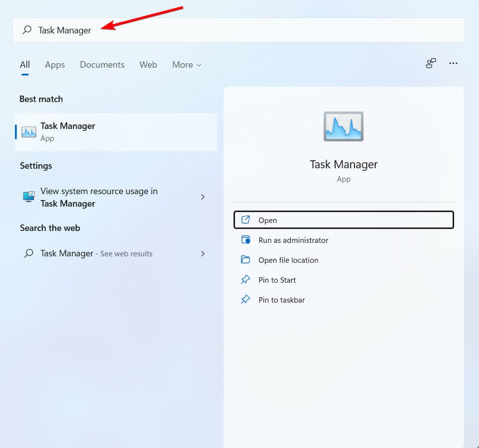Viewport: 479px width, 448px height.
Task: Open the search feedback people icon
Action: tap(431, 63)
